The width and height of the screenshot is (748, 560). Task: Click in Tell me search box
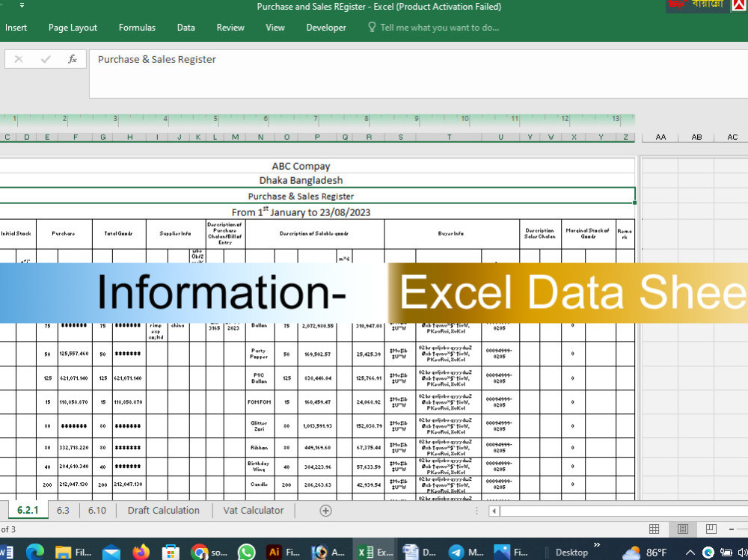point(439,27)
